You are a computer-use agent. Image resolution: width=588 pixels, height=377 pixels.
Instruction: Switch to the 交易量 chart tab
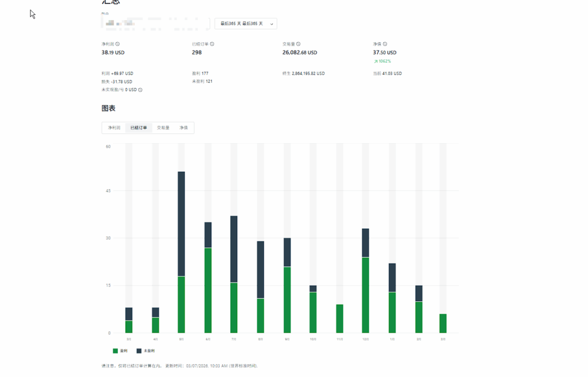[x=163, y=128]
